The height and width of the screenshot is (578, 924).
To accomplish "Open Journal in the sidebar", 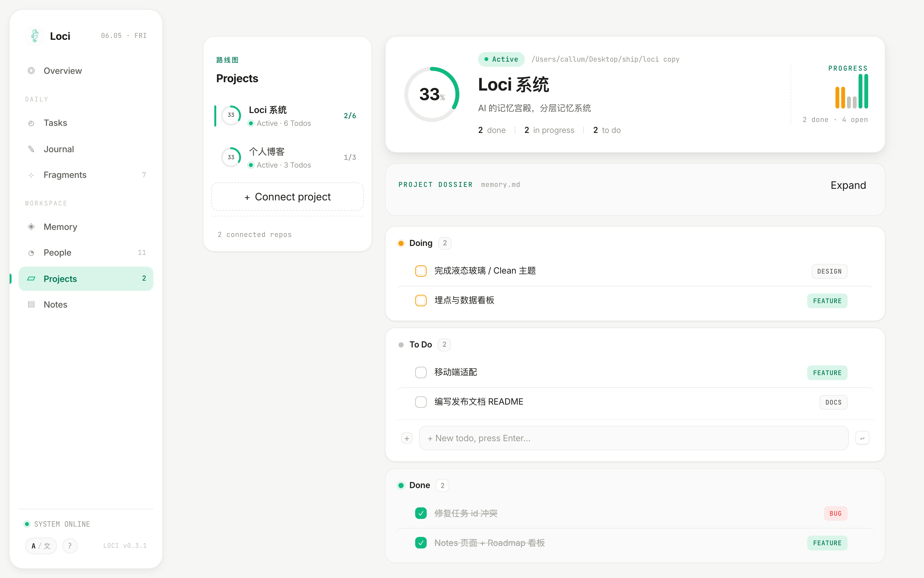I will (86, 149).
